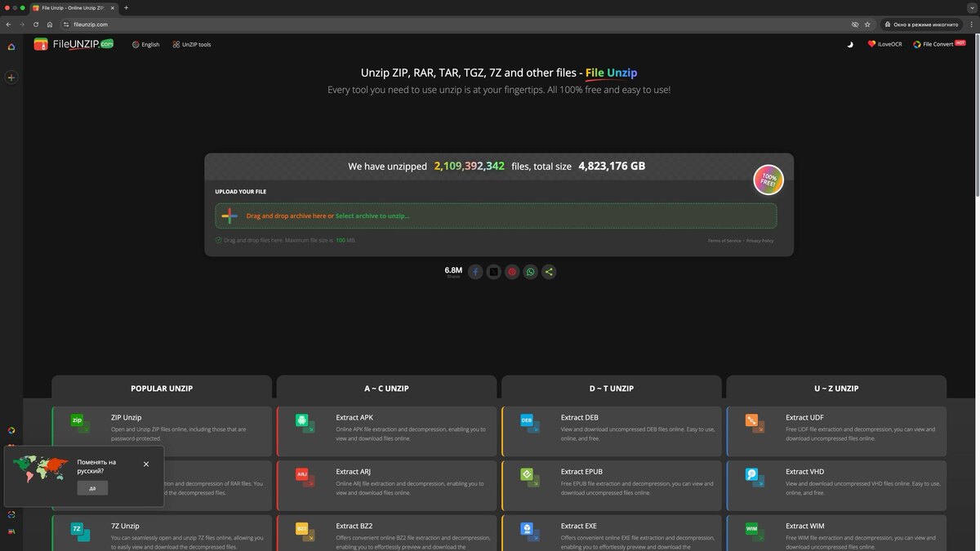Open the 7Z Unzip title
This screenshot has width=980, height=551.
click(125, 526)
